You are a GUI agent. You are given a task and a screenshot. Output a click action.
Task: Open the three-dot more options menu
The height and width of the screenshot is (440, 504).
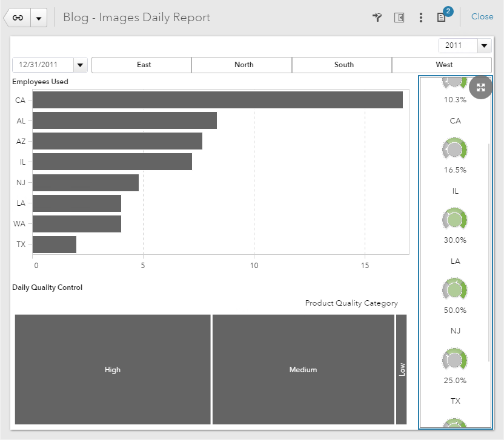coord(421,18)
